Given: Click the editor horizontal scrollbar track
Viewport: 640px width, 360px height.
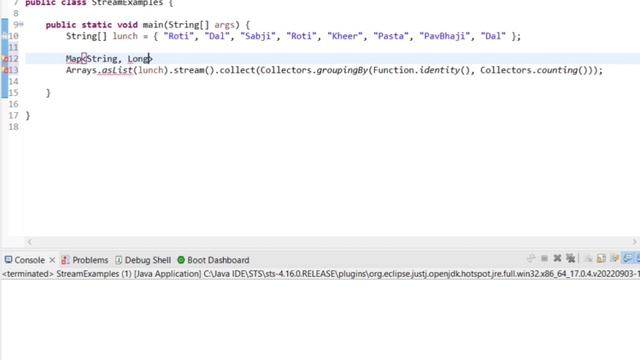Looking at the screenshot, I should pos(332,242).
